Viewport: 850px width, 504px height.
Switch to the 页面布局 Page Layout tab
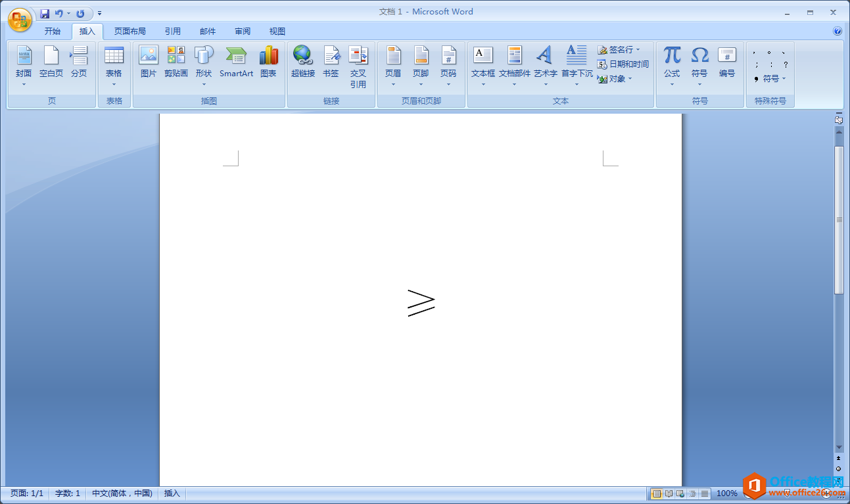(130, 31)
